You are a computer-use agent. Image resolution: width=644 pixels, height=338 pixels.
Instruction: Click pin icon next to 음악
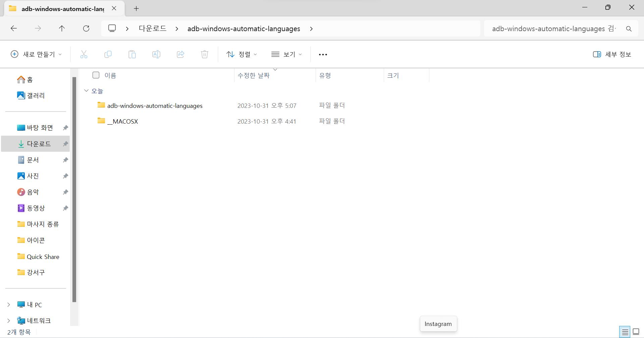tap(65, 192)
